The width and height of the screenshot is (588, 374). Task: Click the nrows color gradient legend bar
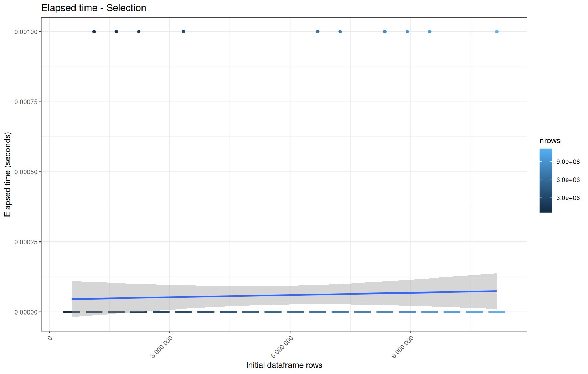[x=546, y=181]
